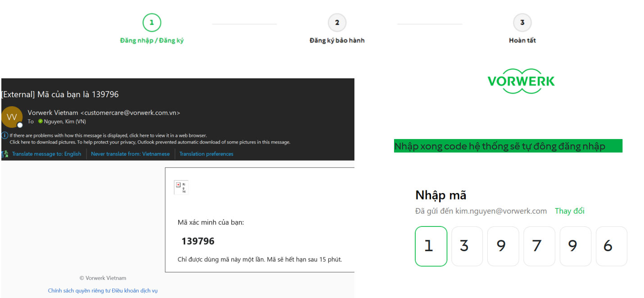Viewport: 644px width, 298px height.
Task: Click 'Never translate from: Vietnamese' link
Action: [x=130, y=154]
